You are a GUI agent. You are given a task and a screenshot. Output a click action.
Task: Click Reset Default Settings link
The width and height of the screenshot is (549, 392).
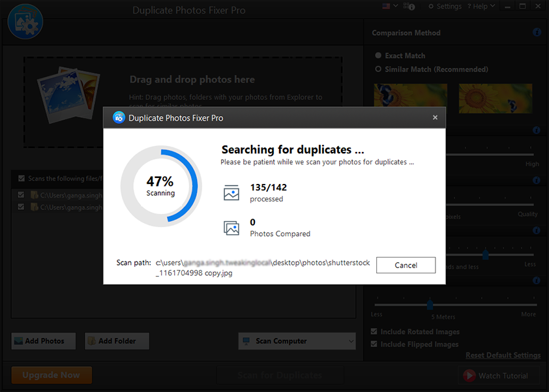tap(503, 355)
